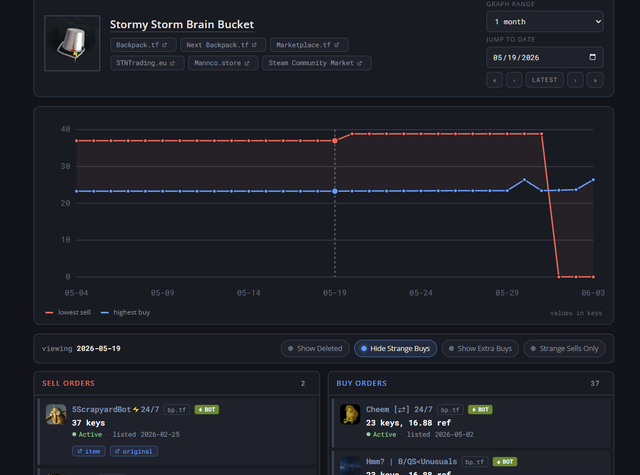Toggle Show Extra Buys filter

[480, 348]
